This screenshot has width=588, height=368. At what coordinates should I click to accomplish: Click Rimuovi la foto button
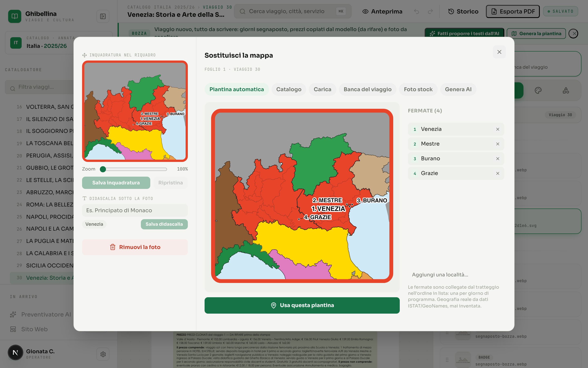pyautogui.click(x=135, y=247)
